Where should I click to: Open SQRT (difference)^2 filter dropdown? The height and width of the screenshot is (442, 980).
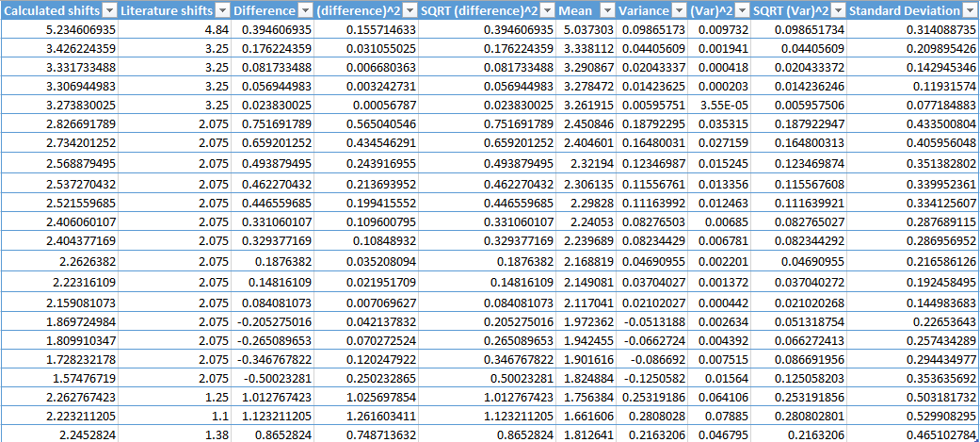tap(548, 10)
